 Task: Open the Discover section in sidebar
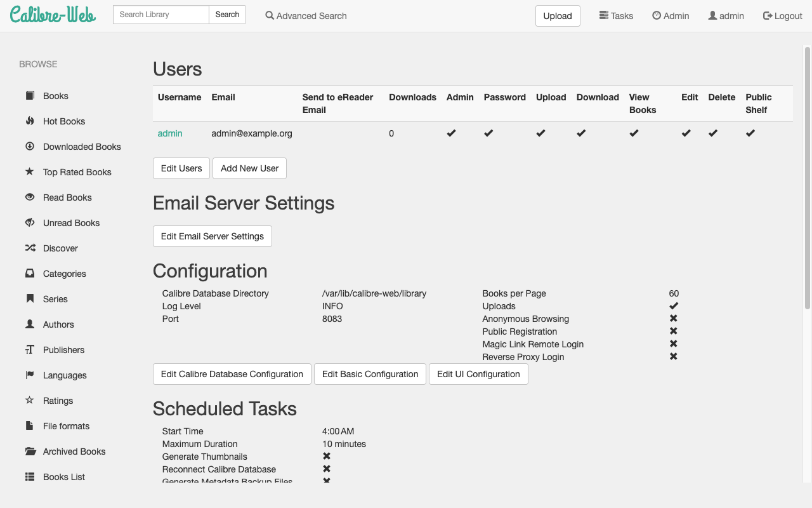coord(60,248)
